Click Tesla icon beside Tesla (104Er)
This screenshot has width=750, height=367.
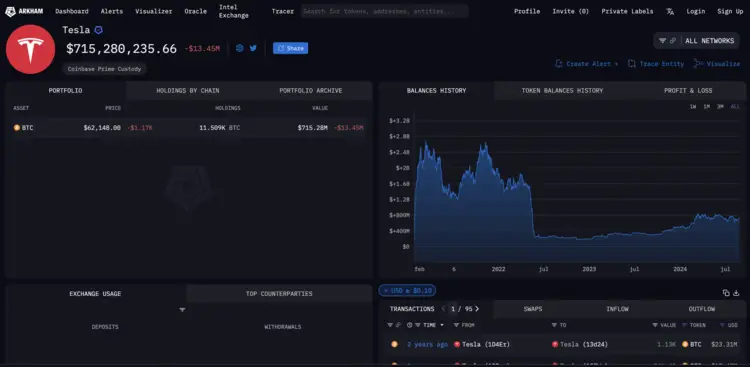point(457,344)
